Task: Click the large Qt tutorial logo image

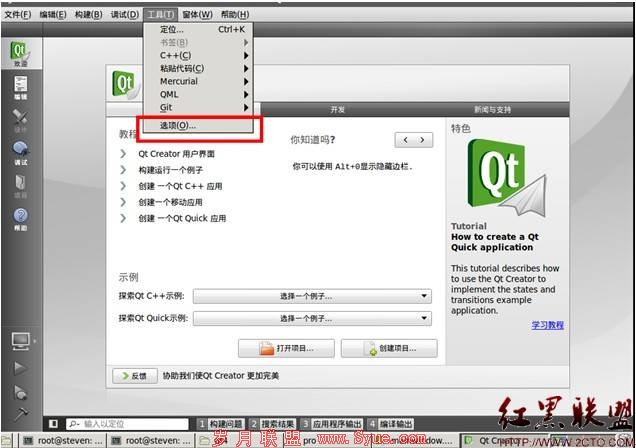Action: [x=505, y=178]
